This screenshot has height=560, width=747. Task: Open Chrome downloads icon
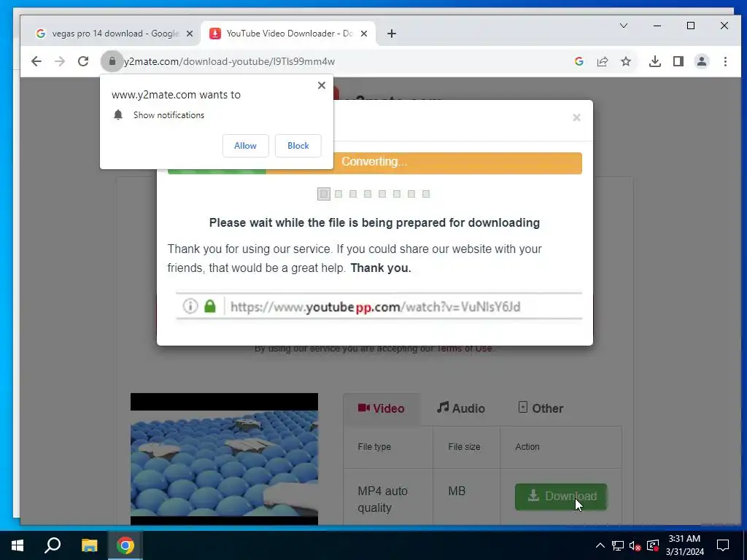[655, 61]
